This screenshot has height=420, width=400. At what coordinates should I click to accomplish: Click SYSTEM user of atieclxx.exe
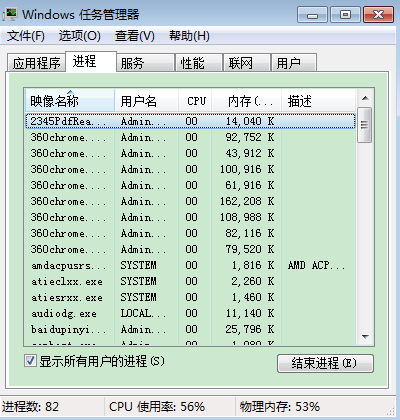click(x=138, y=281)
